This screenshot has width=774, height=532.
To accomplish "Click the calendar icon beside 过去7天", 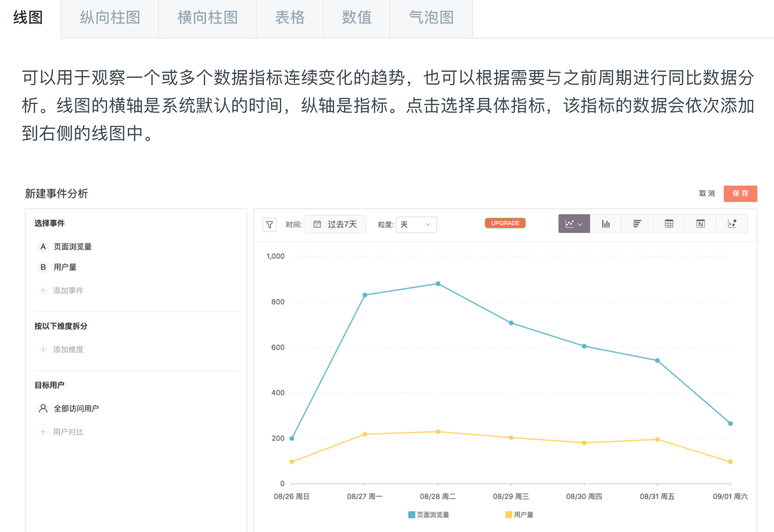I will (317, 224).
